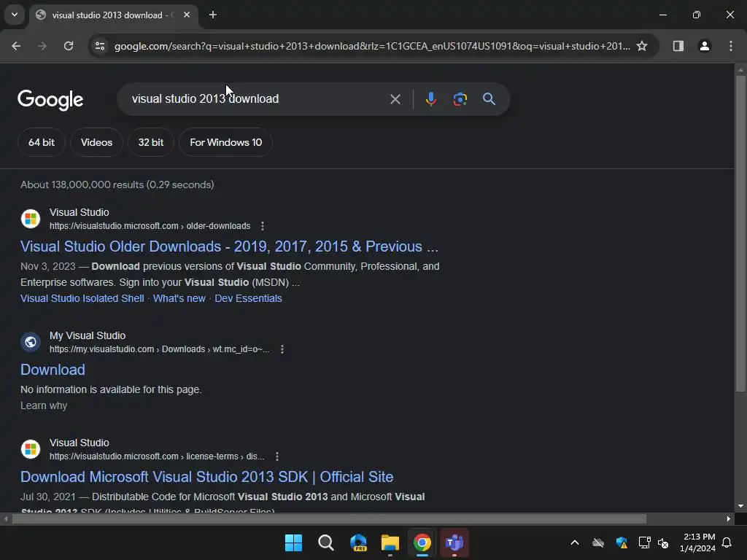Select the visual studio 2013 download tab

pos(114,15)
